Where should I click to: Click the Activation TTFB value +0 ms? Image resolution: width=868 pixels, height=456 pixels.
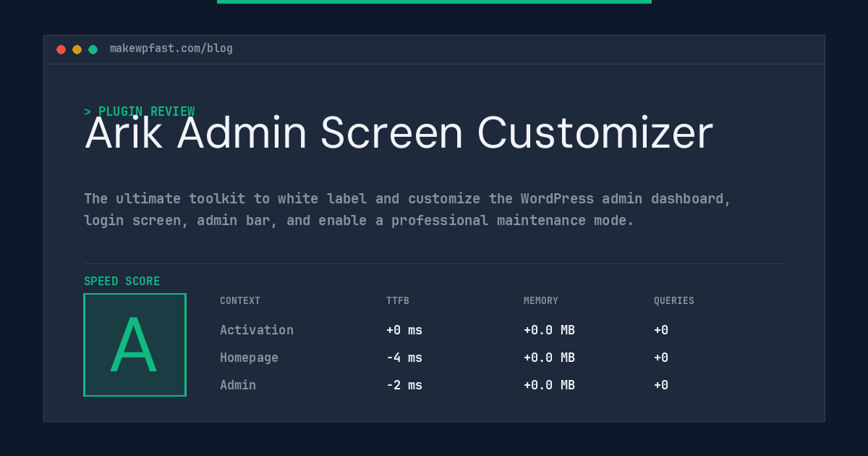(404, 330)
